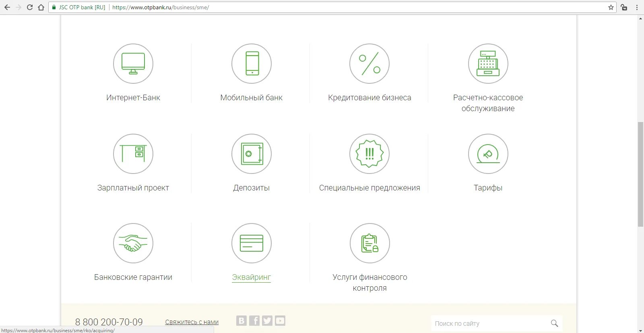Click the 'Банковские гарантии' link text
Image resolution: width=644 pixels, height=333 pixels.
click(x=133, y=277)
